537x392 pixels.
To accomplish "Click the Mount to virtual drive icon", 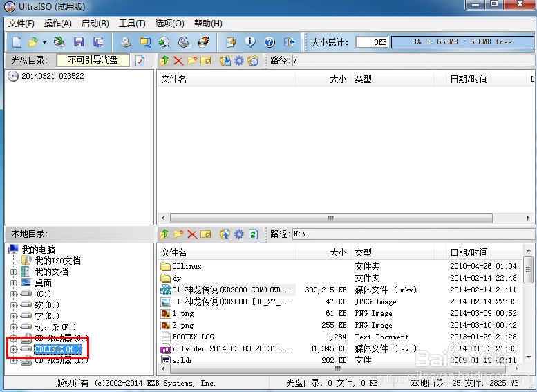I will click(x=184, y=42).
